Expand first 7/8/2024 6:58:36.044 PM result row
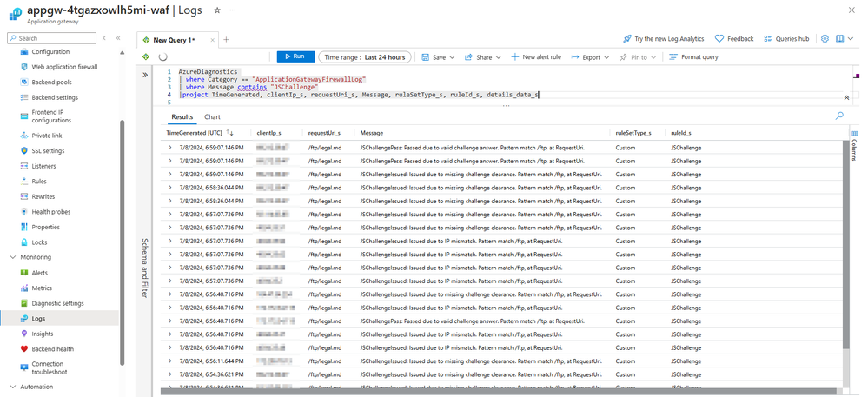 (169, 187)
